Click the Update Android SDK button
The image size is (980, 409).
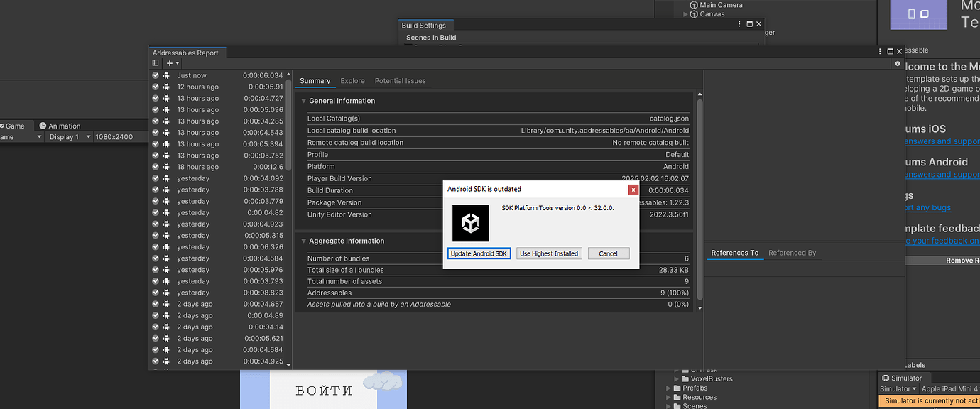479,253
